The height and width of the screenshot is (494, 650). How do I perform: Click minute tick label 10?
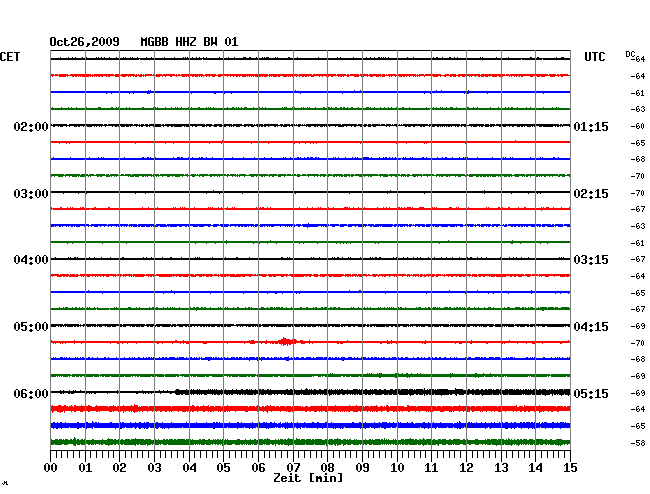pyautogui.click(x=397, y=468)
